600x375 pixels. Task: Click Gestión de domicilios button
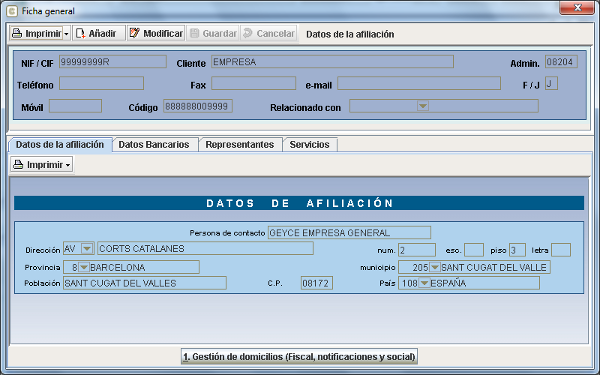point(299,357)
